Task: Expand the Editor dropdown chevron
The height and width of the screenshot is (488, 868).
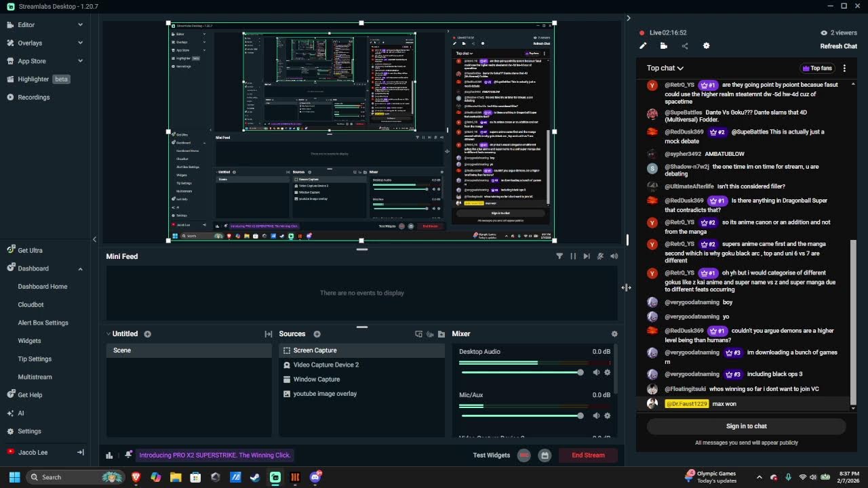Action: (x=80, y=24)
